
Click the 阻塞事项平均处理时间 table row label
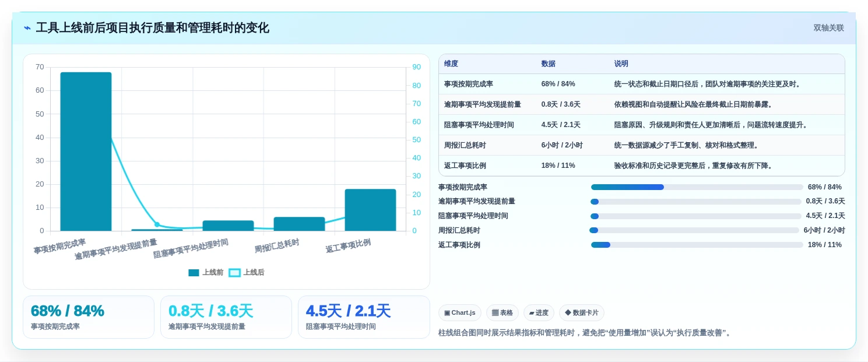point(479,125)
